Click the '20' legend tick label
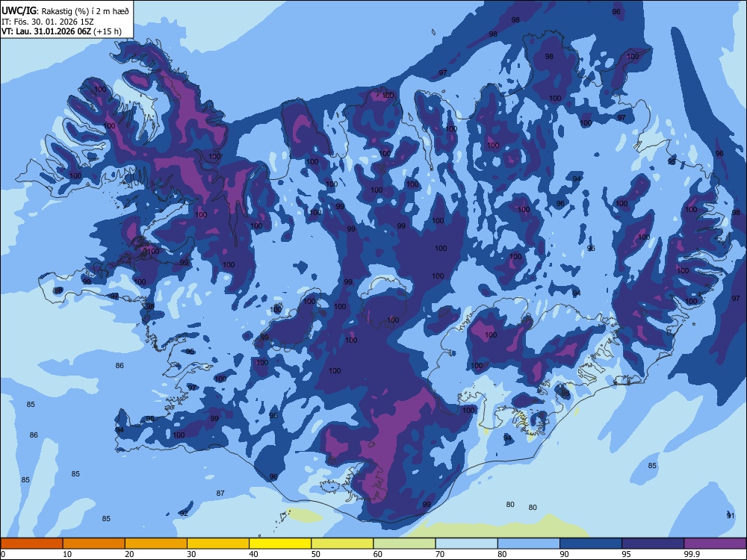Screen dimensions: 747x560 pyautogui.click(x=129, y=554)
